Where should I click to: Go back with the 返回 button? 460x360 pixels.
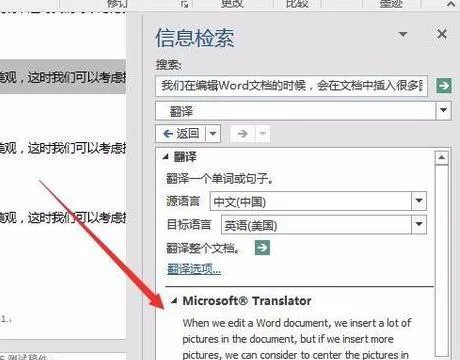click(181, 134)
